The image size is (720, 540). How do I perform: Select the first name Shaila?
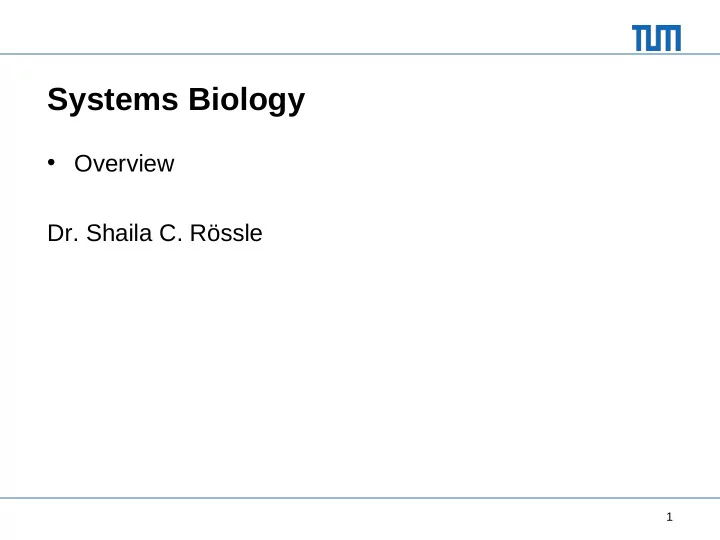pyautogui.click(x=119, y=233)
